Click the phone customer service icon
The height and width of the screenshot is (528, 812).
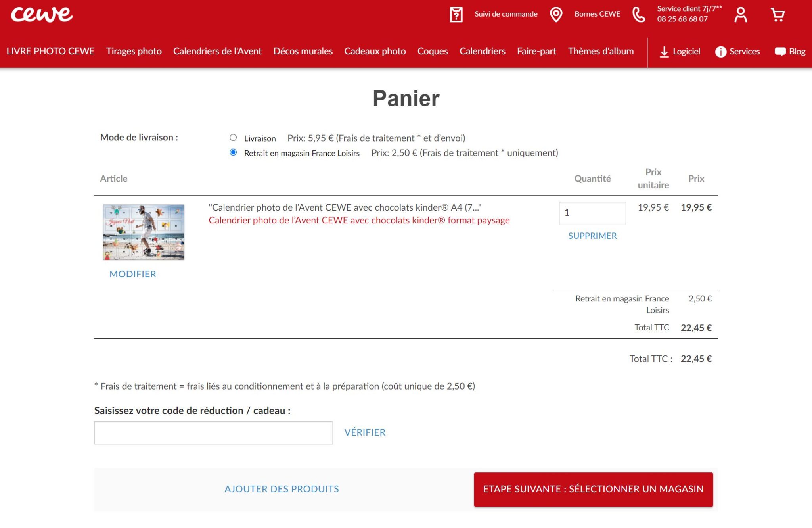[638, 15]
